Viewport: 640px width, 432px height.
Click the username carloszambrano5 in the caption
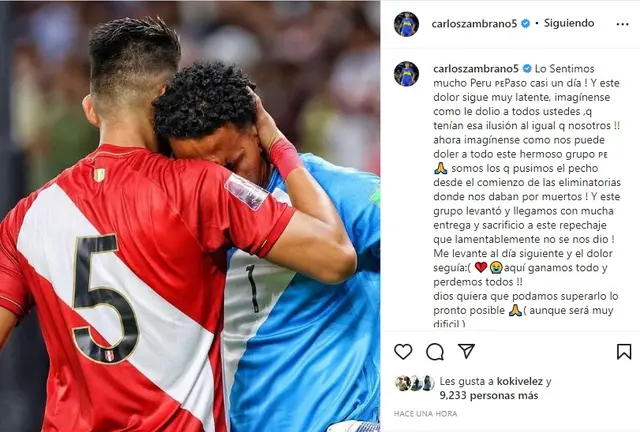click(x=476, y=69)
